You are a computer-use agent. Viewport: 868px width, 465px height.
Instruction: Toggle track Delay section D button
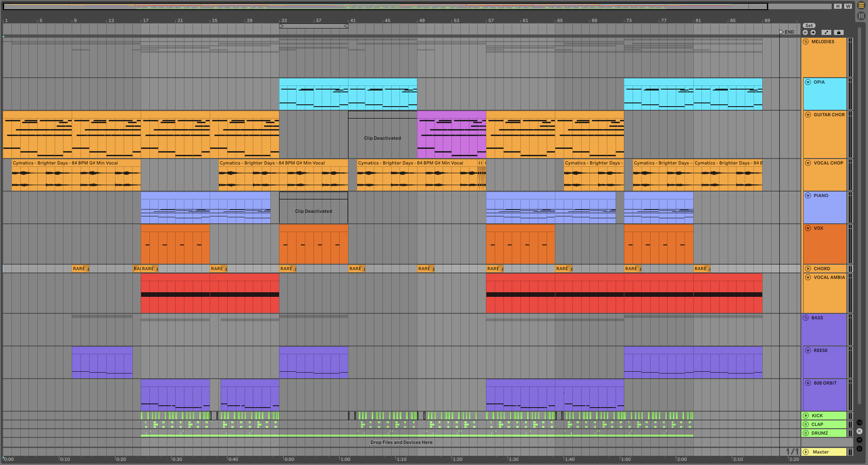[x=859, y=448]
